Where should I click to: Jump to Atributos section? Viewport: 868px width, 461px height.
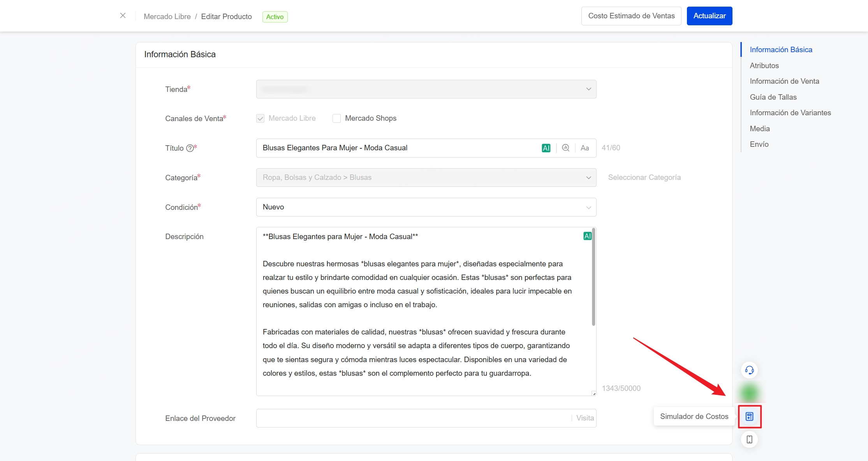[x=764, y=66]
